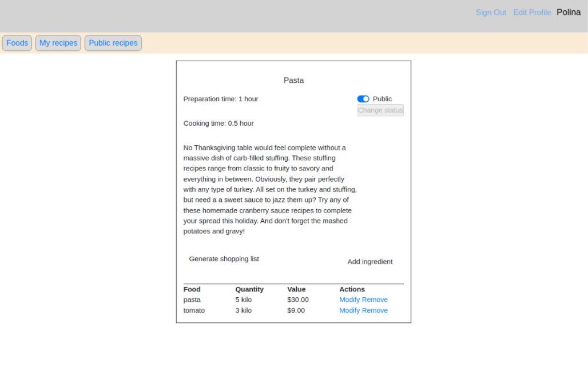Image resolution: width=588 pixels, height=367 pixels.
Task: Remove the pasta ingredient
Action: click(376, 300)
